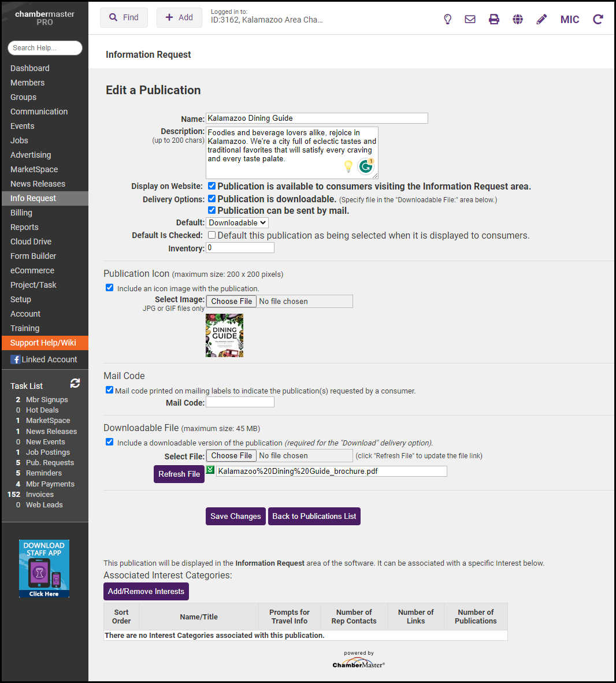Open Form Builder in sidebar
This screenshot has width=616, height=683.
33,256
